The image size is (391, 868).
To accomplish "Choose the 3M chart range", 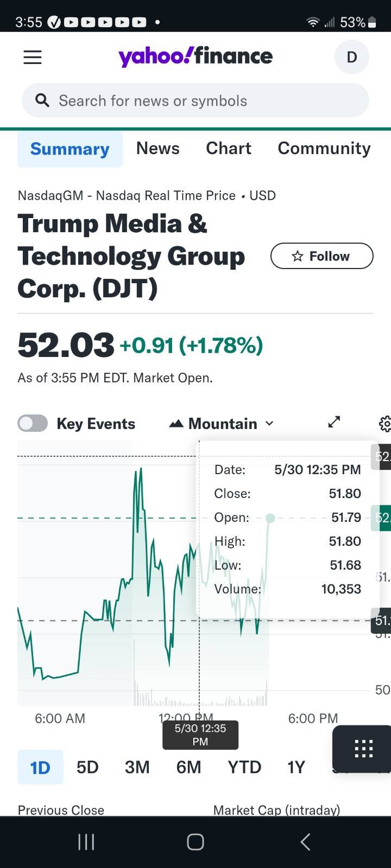I will click(137, 767).
